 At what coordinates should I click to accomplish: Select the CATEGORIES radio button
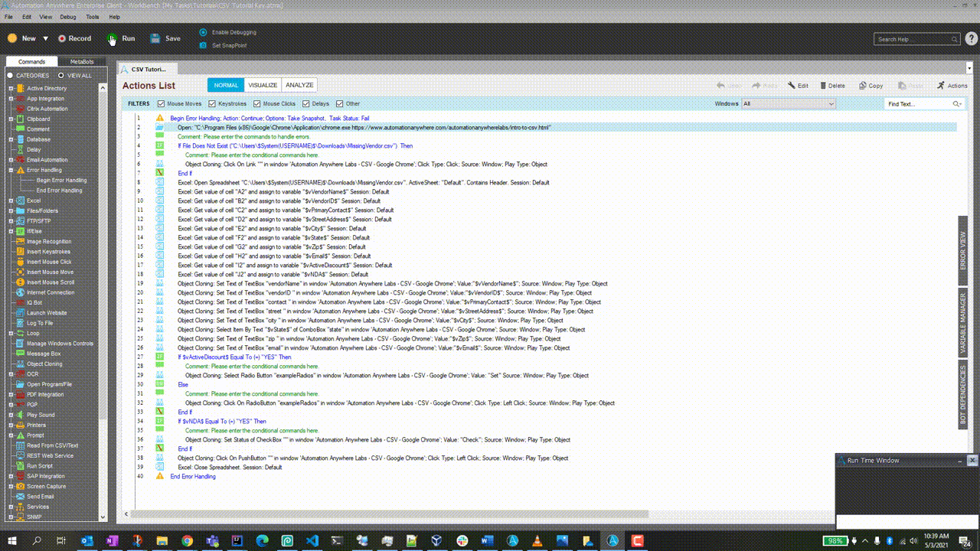pyautogui.click(x=11, y=76)
